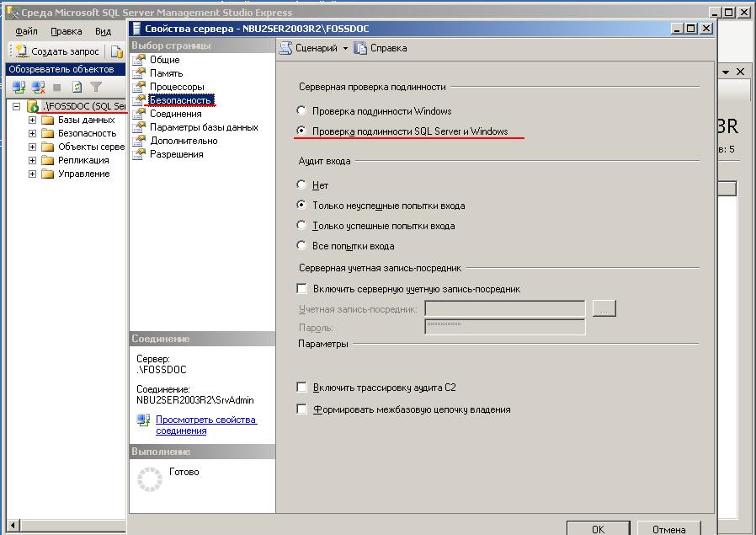The height and width of the screenshot is (535, 756).
Task: Click the stop icon in Обозреватель объектов toolbar
Action: click(57, 88)
